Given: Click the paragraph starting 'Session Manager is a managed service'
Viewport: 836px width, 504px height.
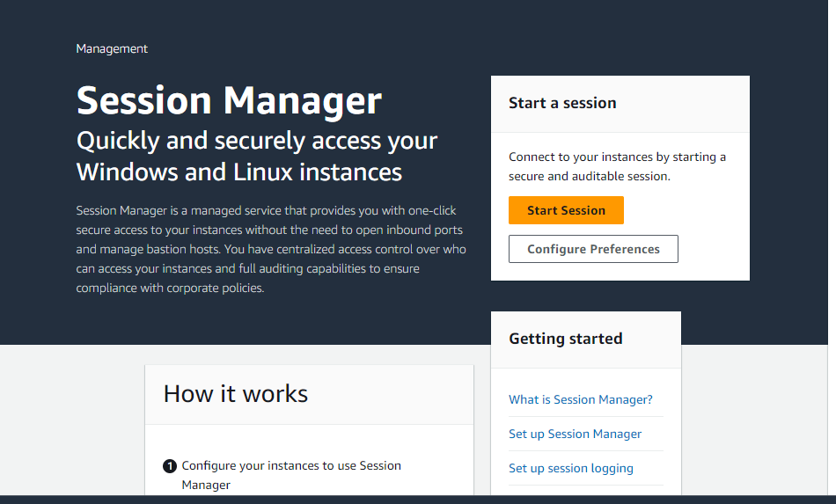Looking at the screenshot, I should (271, 249).
